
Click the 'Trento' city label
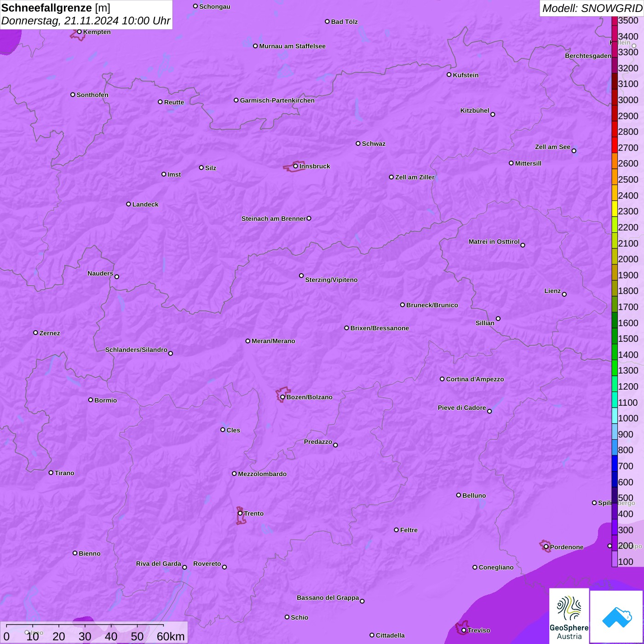[x=254, y=513]
